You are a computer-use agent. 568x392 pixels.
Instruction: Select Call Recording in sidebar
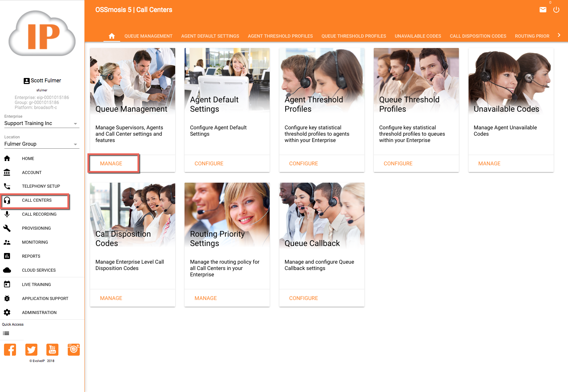coord(39,214)
